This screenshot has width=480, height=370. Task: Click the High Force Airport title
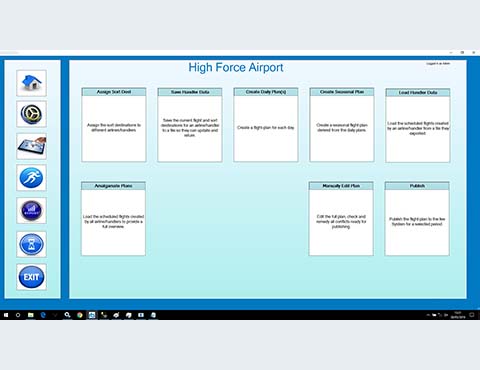tap(236, 67)
